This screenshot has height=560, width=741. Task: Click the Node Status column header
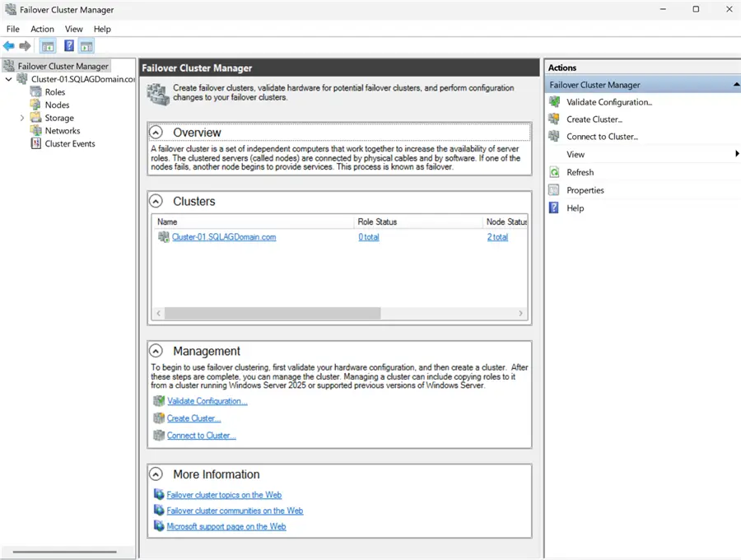(x=506, y=222)
